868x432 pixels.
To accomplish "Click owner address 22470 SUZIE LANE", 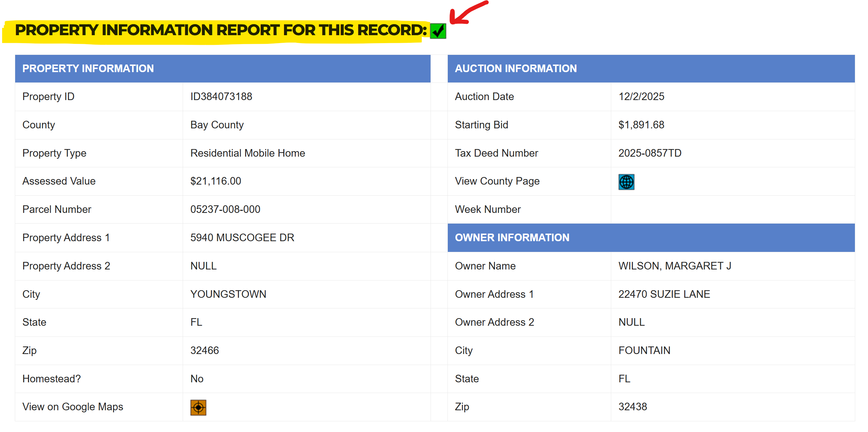I will point(664,294).
